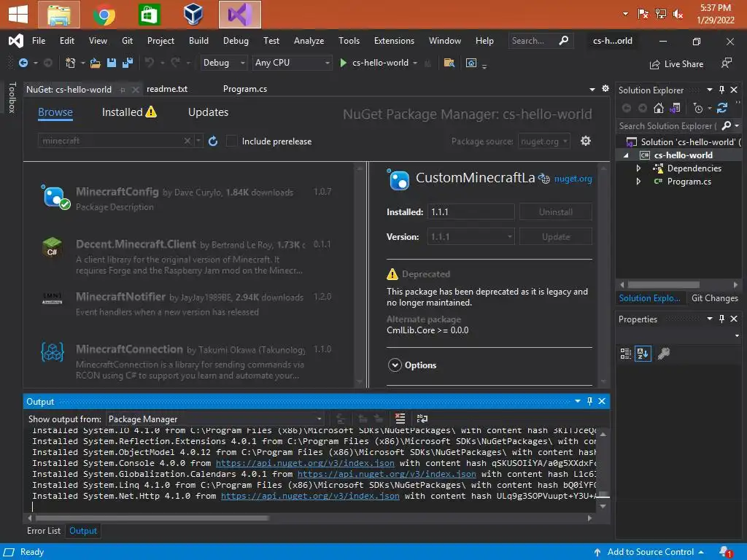
Task: Click the nuget.org link for CustomMinecraftLauncher
Action: (573, 179)
